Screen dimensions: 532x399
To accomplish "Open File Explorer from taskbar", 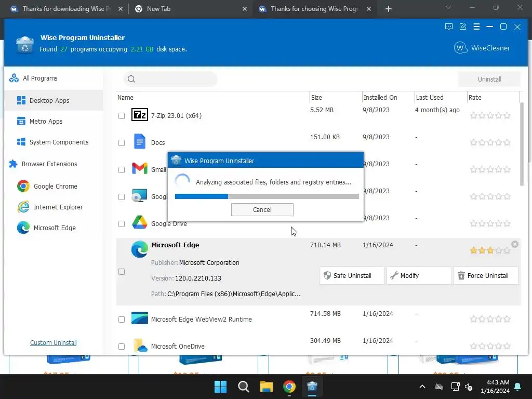I will coord(267,387).
